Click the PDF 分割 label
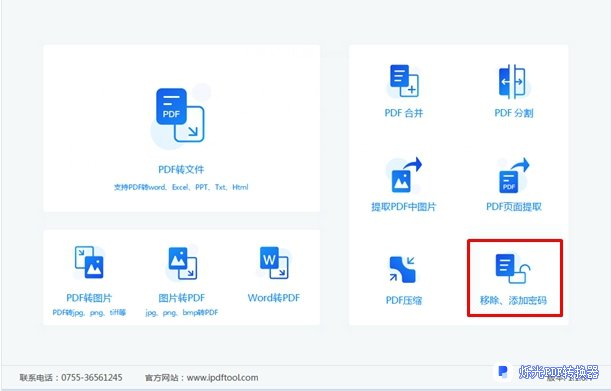This screenshot has height=391, width=611. (514, 113)
